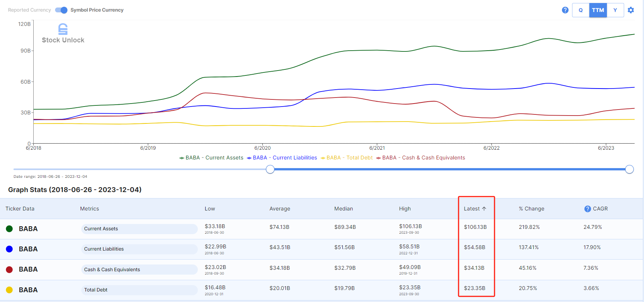The height and width of the screenshot is (302, 644).
Task: Sort by the Metrics column header
Action: (x=90, y=209)
